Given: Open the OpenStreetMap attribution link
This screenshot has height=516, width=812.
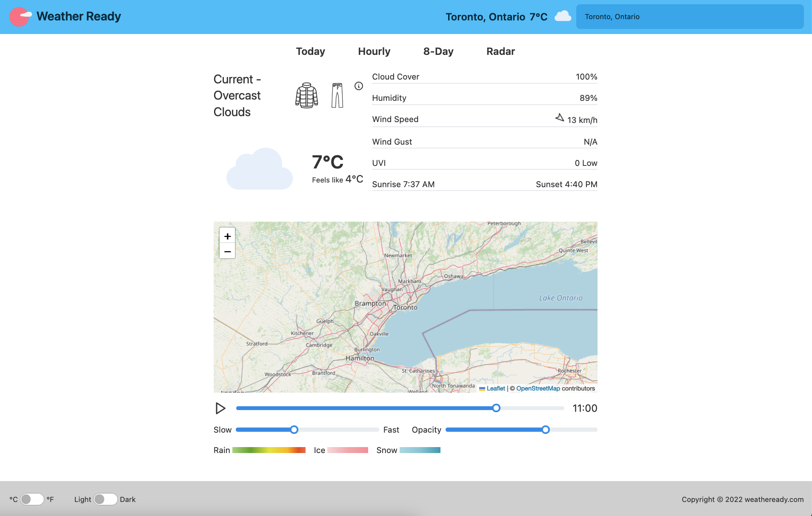Looking at the screenshot, I should coord(538,388).
